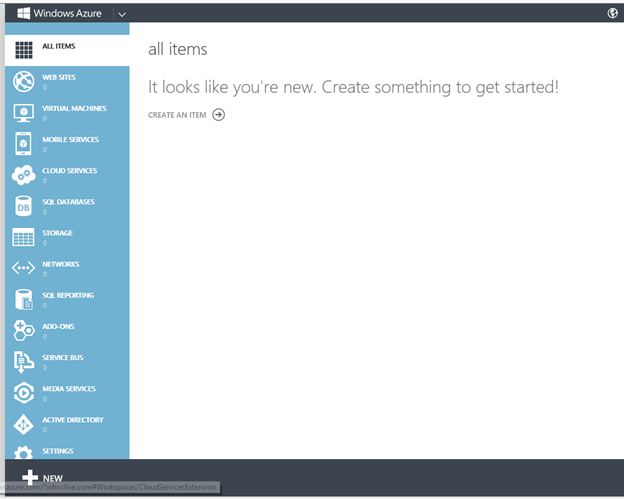Go to STORAGE section label
Viewport: 624px width, 499px height.
58,233
